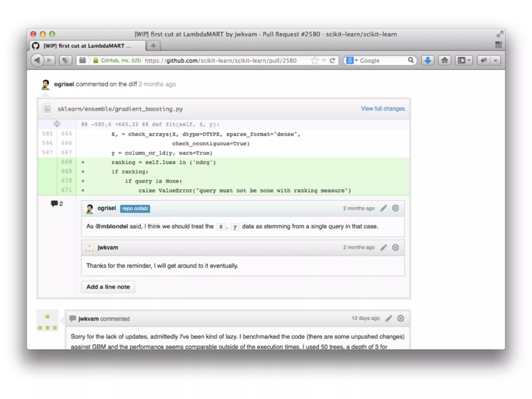The width and height of the screenshot is (532, 399).
Task: Open the View full changes link
Action: point(383,109)
